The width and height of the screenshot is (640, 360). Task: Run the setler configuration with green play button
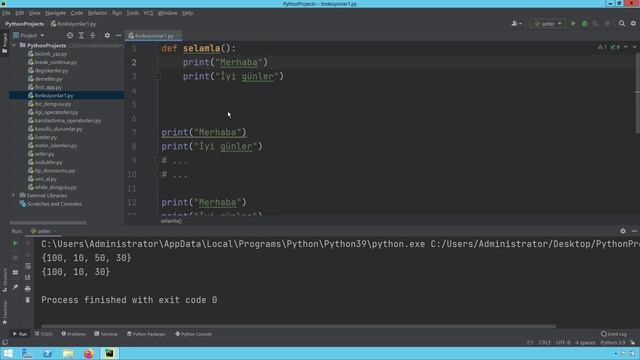click(x=573, y=24)
